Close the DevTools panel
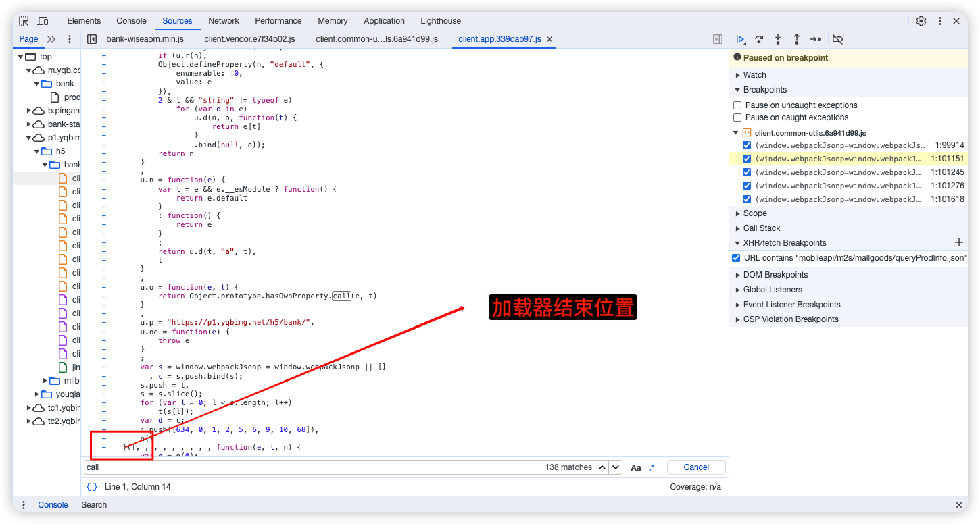Image resolution: width=980 pixels, height=524 pixels. coord(956,21)
